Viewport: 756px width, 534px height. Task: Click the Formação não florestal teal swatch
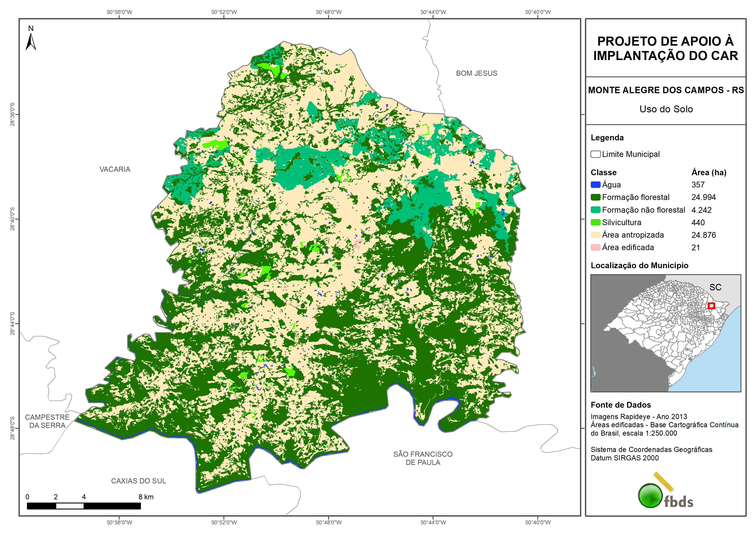tap(595, 210)
